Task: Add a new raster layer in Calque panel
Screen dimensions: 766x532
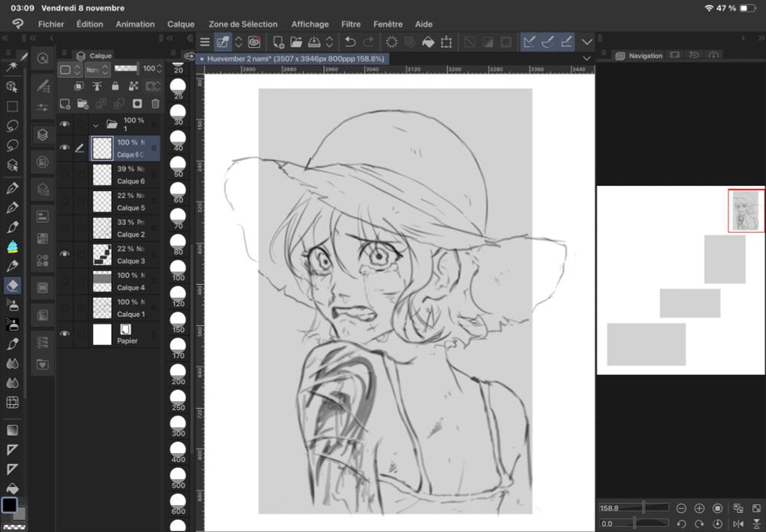Action: coord(65,103)
